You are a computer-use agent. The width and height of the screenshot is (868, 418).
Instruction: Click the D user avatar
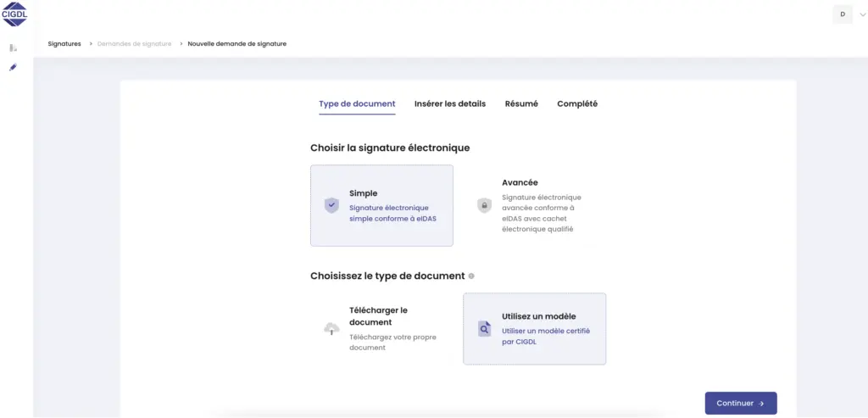843,14
